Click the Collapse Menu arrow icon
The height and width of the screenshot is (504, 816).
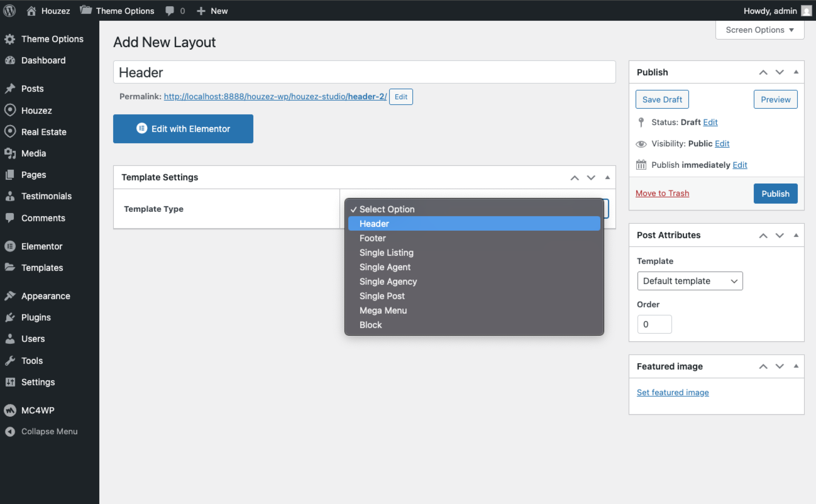tap(10, 431)
